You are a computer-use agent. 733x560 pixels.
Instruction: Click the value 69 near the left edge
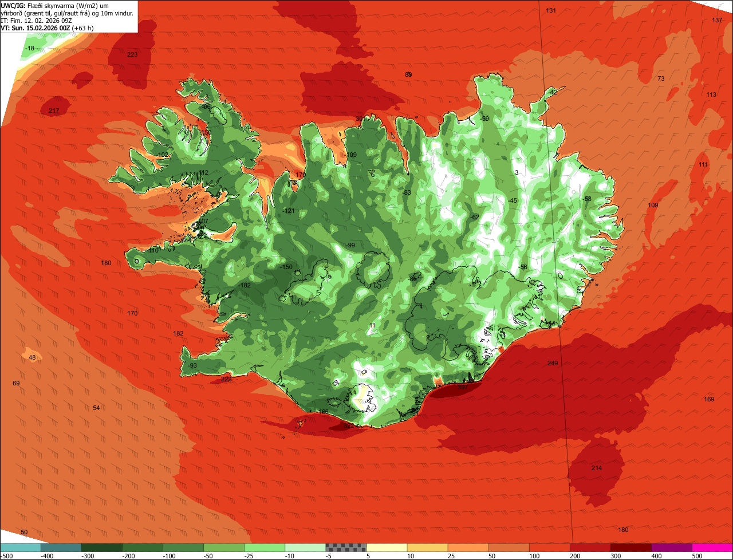click(16, 383)
